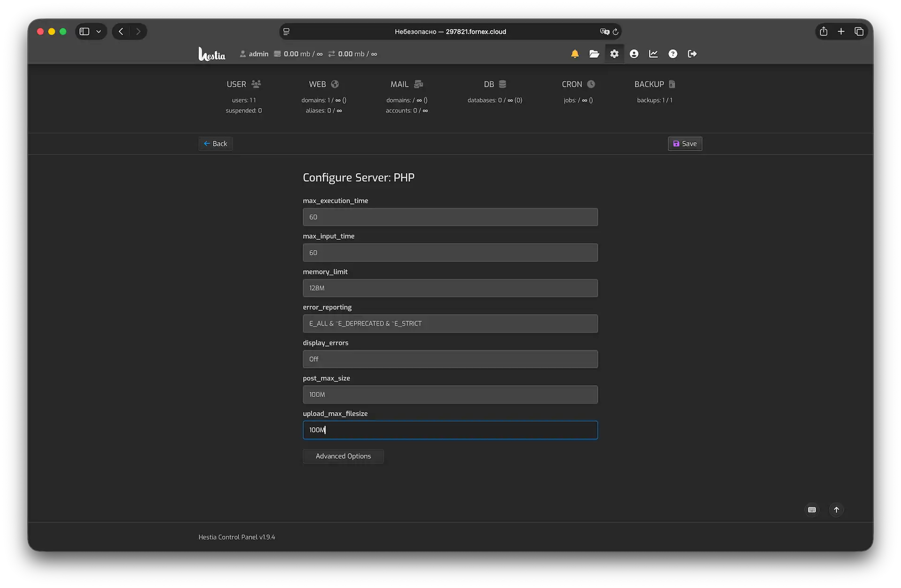Open keyboard shortcuts icon at bottom right

tap(812, 510)
